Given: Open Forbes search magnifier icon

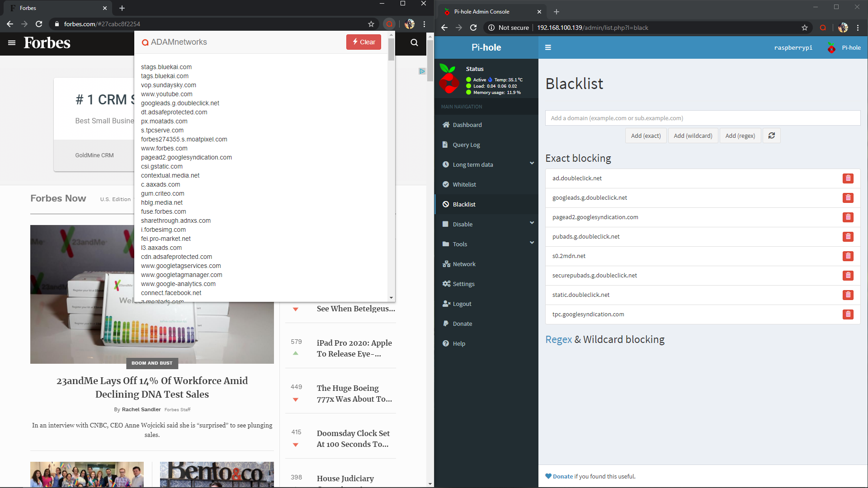Looking at the screenshot, I should pos(414,42).
